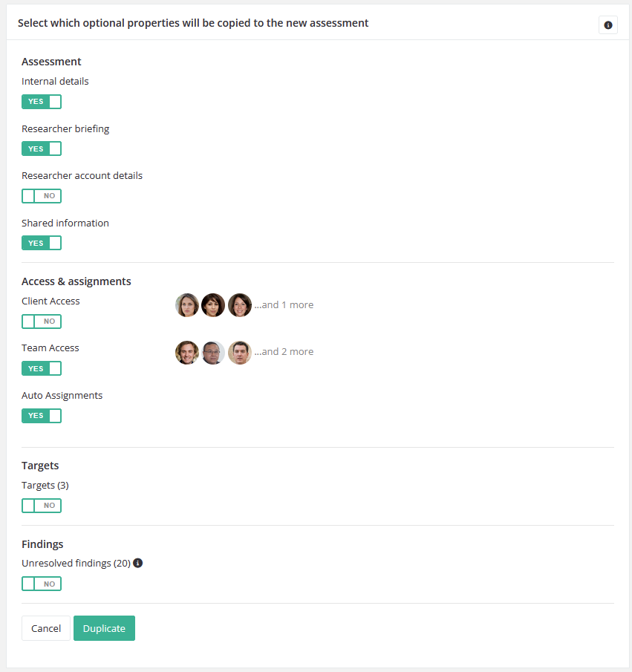Click the first Team Access avatar
Image resolution: width=632 pixels, height=672 pixels.
(186, 352)
